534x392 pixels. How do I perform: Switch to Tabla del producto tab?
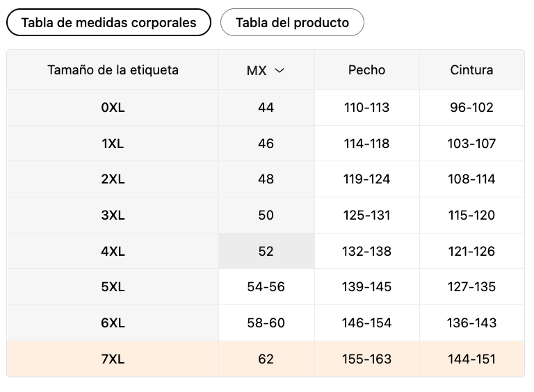pyautogui.click(x=292, y=22)
